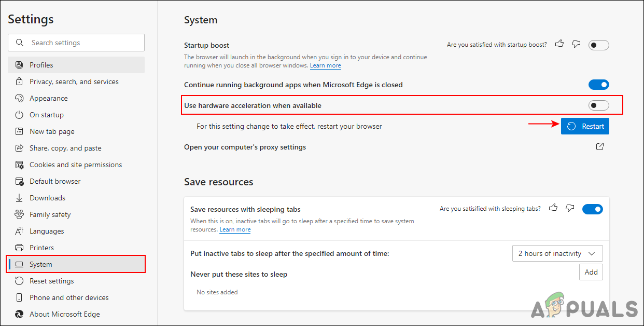Image resolution: width=644 pixels, height=326 pixels.
Task: Click thumbs down for sleeping tabs
Action: pyautogui.click(x=570, y=208)
